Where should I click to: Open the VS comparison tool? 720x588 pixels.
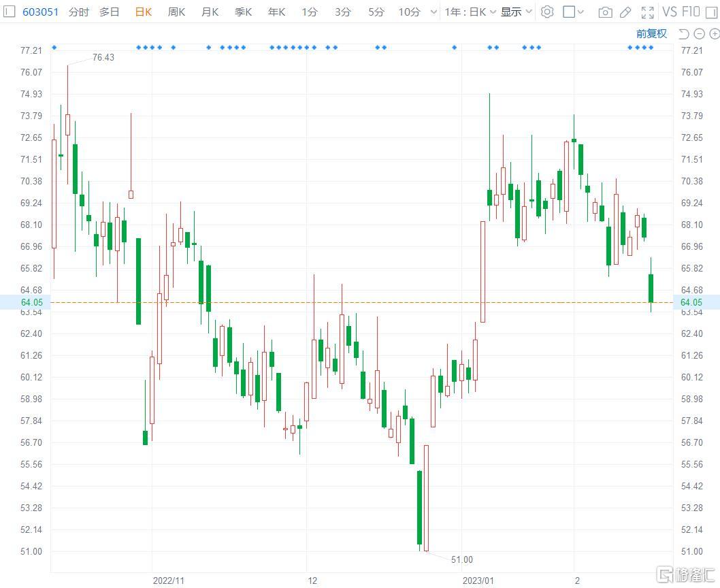point(670,12)
